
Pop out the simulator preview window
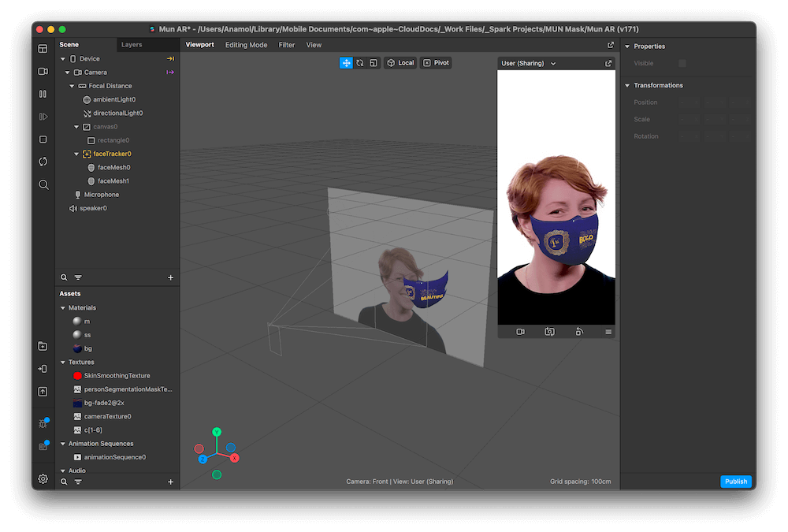pos(608,63)
